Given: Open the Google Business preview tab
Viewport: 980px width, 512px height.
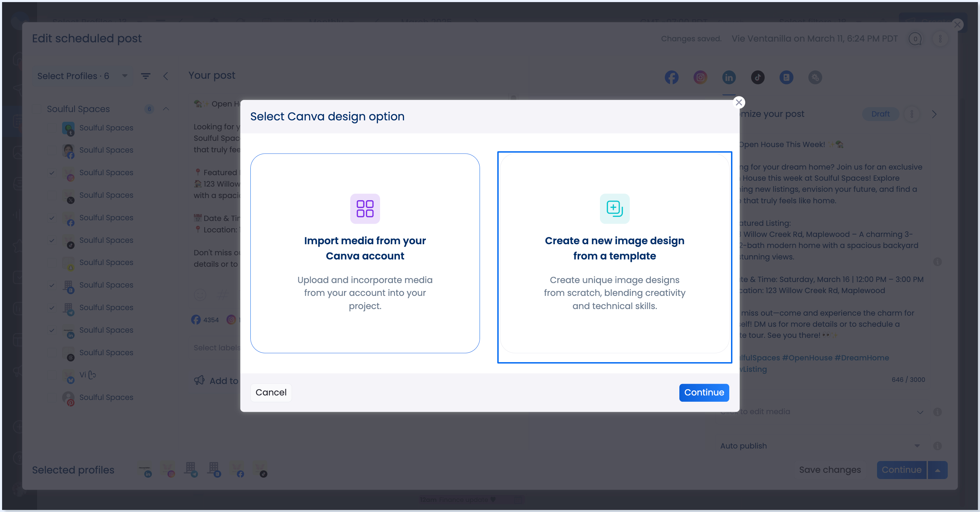Looking at the screenshot, I should point(786,78).
